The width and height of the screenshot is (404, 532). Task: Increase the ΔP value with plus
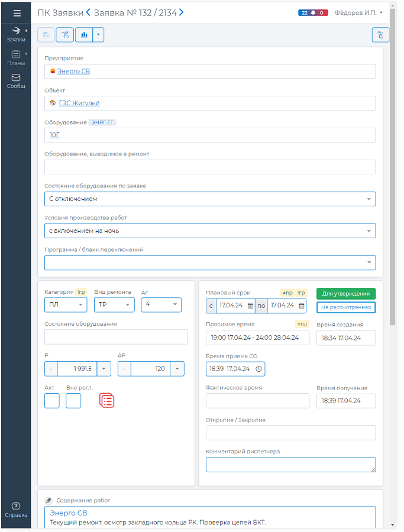177,368
